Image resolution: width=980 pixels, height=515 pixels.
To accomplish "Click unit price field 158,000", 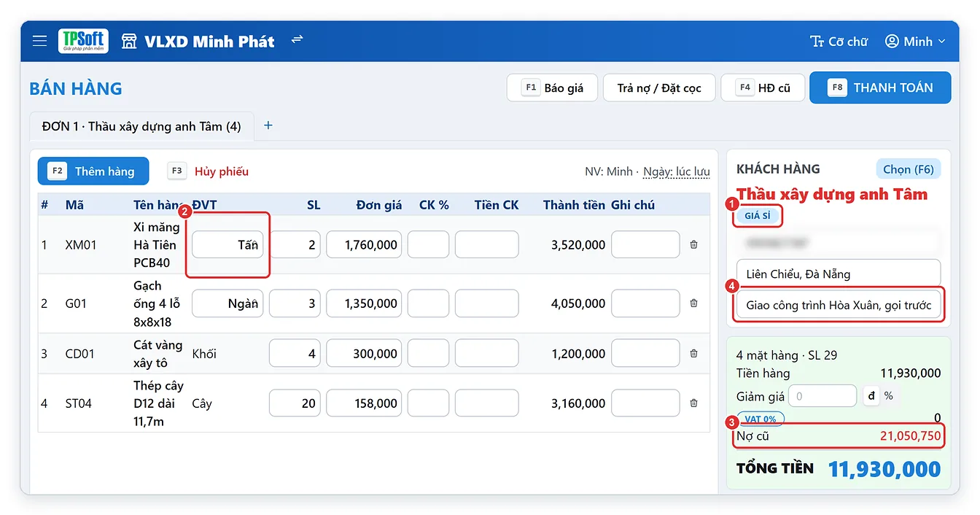I will pyautogui.click(x=364, y=403).
